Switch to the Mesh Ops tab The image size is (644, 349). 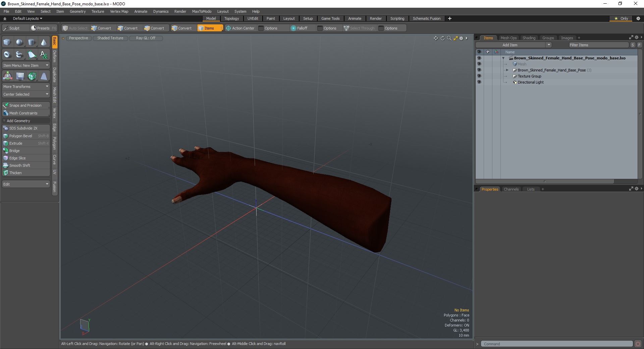tap(508, 38)
